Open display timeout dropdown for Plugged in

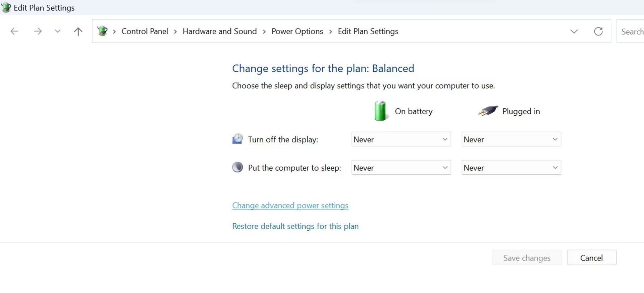[x=511, y=139]
